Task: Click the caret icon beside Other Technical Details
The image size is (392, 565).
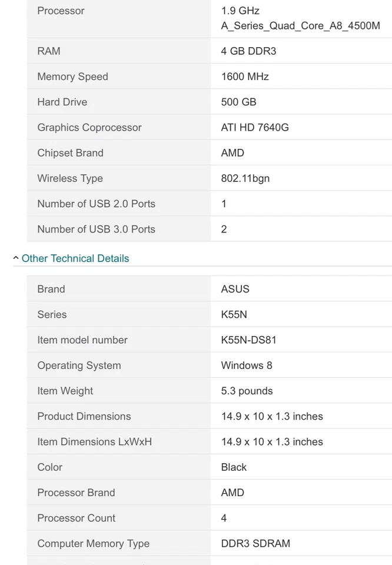Action: click(15, 258)
